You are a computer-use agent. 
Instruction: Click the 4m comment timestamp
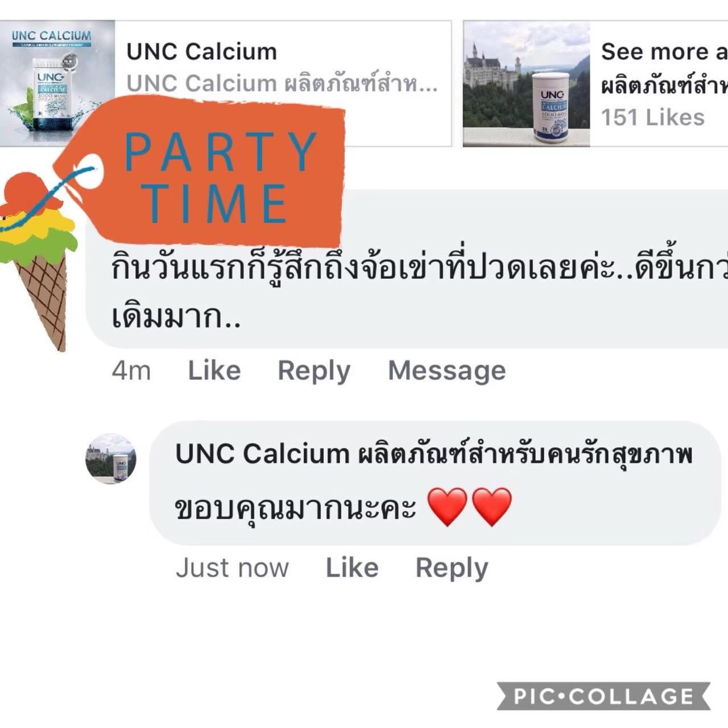coord(131,371)
